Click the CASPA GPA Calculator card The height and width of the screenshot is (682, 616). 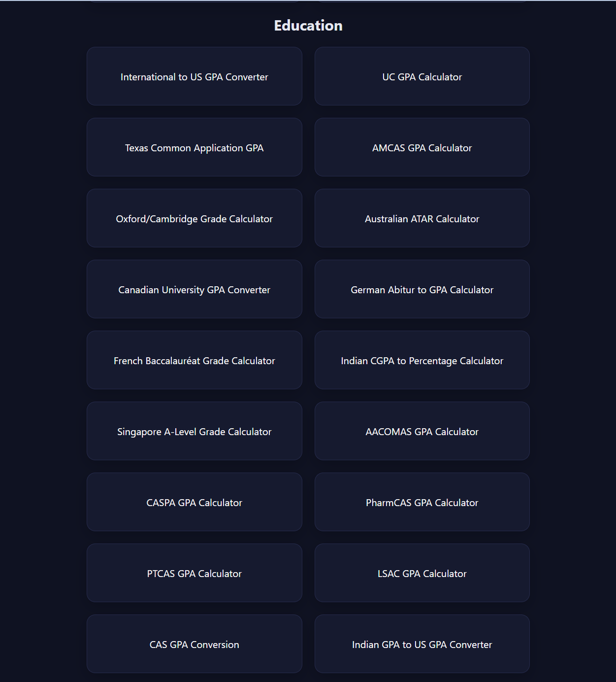[194, 503]
